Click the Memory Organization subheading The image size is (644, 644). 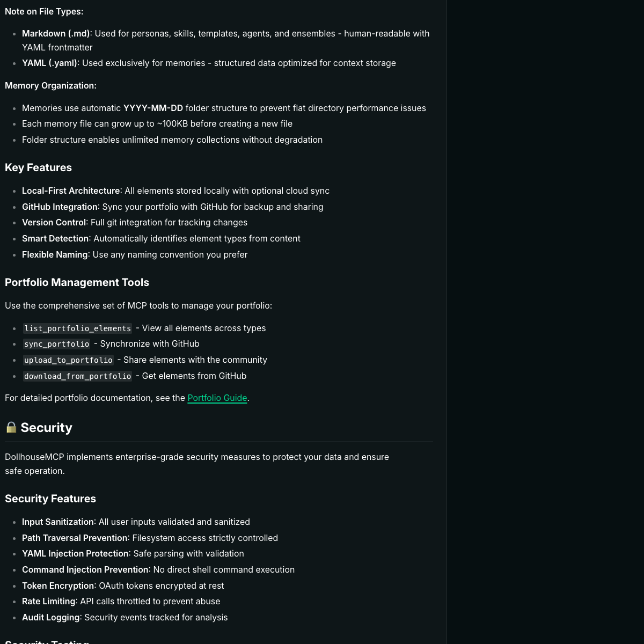pos(50,85)
